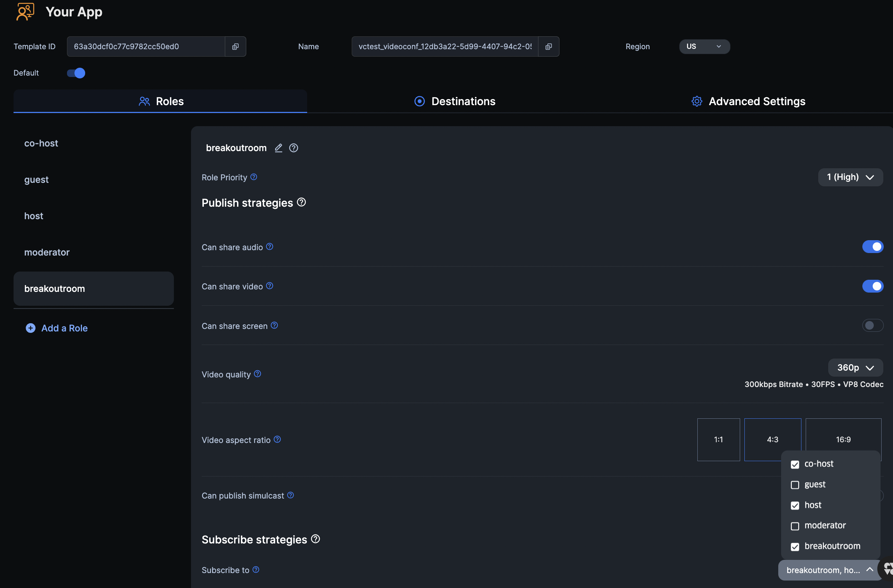Screen dimensions: 893x588
Task: Copy the template Name value
Action: click(548, 47)
